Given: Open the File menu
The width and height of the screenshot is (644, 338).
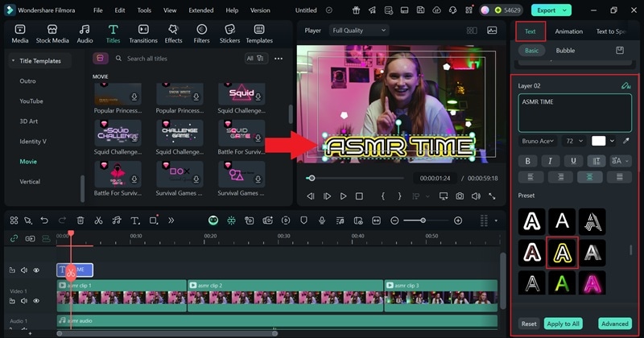Looking at the screenshot, I should pyautogui.click(x=97, y=10).
